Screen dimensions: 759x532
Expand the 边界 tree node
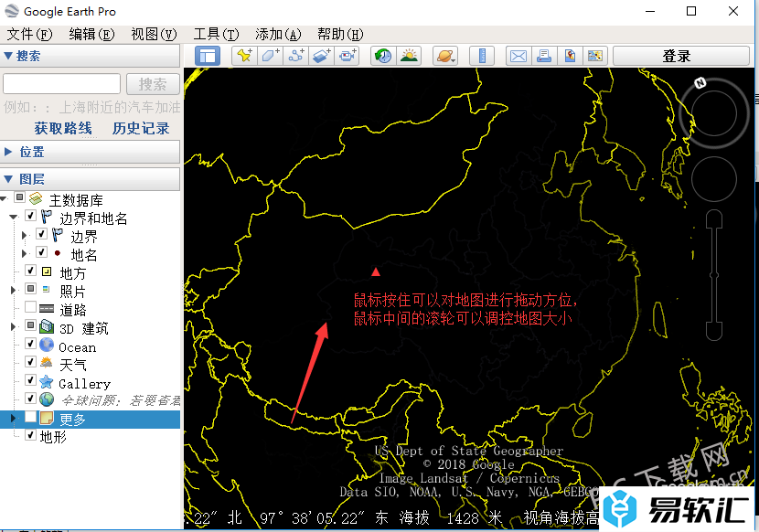(24, 235)
